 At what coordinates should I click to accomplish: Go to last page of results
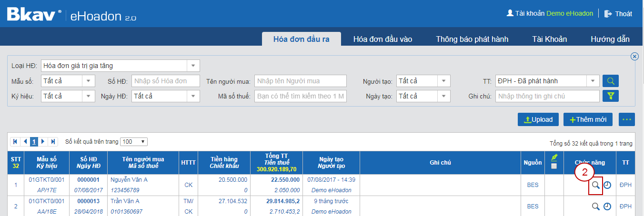pos(53,142)
